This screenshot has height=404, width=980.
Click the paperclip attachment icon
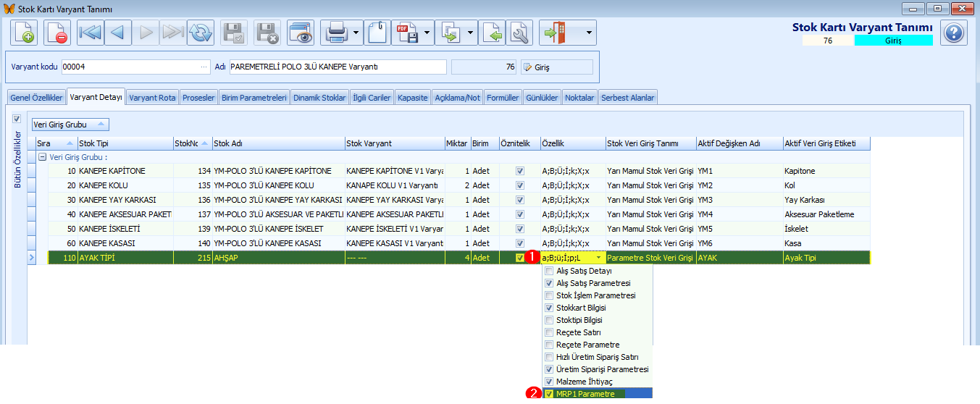click(377, 33)
